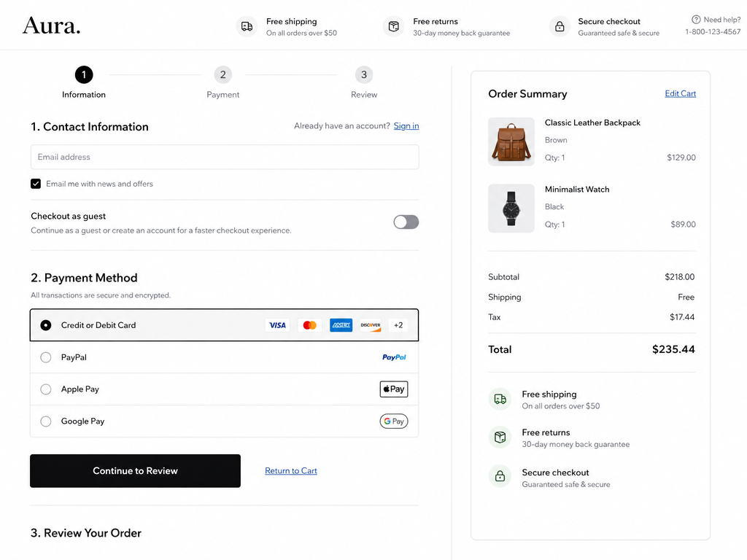Click the $218.00 subtotal value
Image resolution: width=747 pixels, height=560 pixels.
[x=680, y=276]
